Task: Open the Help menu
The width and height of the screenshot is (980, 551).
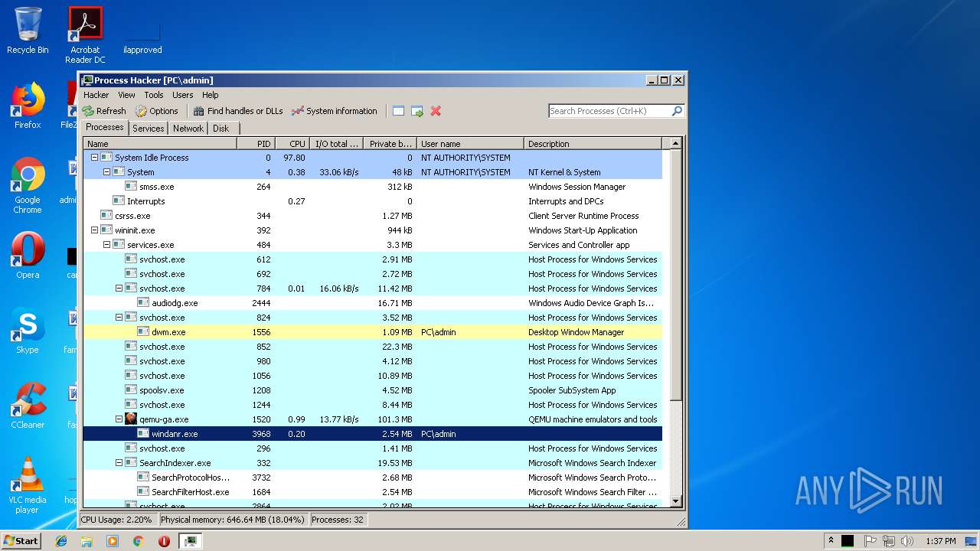Action: pyautogui.click(x=211, y=95)
